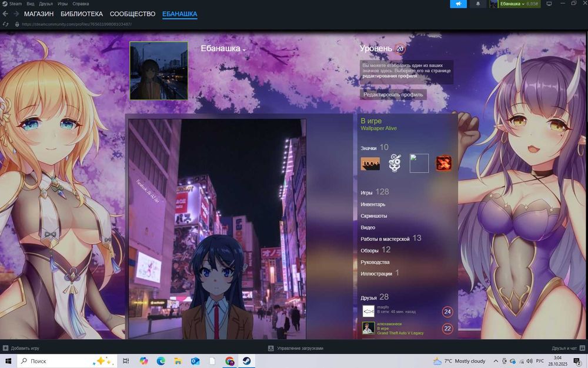The image size is (588, 368).
Task: Reload the page with refresh icon
Action: click(6, 24)
